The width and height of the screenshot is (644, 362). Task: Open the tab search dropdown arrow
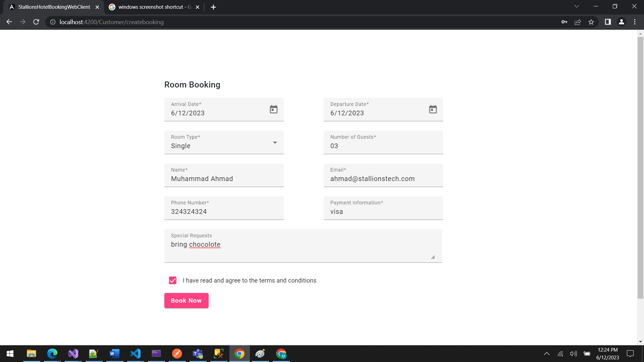(577, 6)
